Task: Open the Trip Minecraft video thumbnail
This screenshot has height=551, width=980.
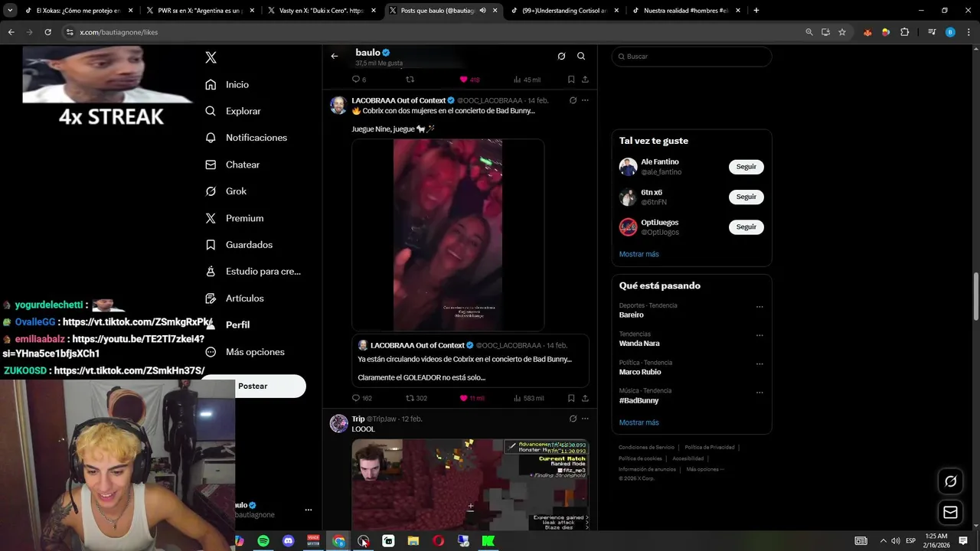Action: coord(470,484)
